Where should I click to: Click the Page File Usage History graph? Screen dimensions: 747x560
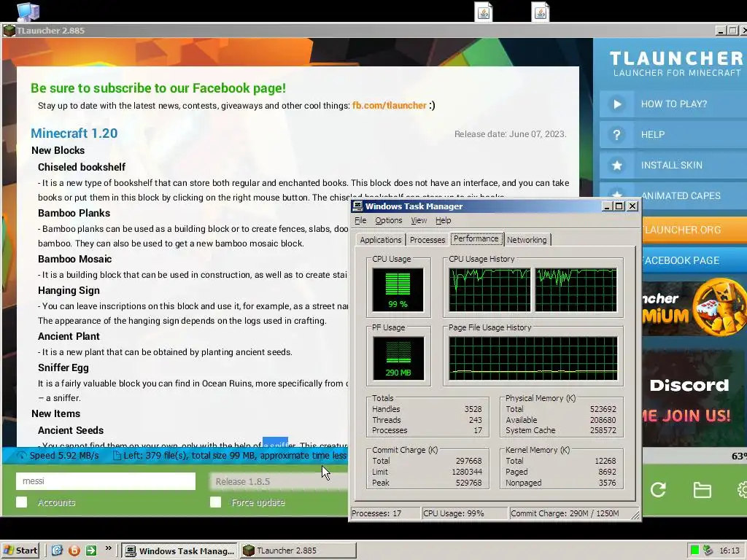pos(533,358)
